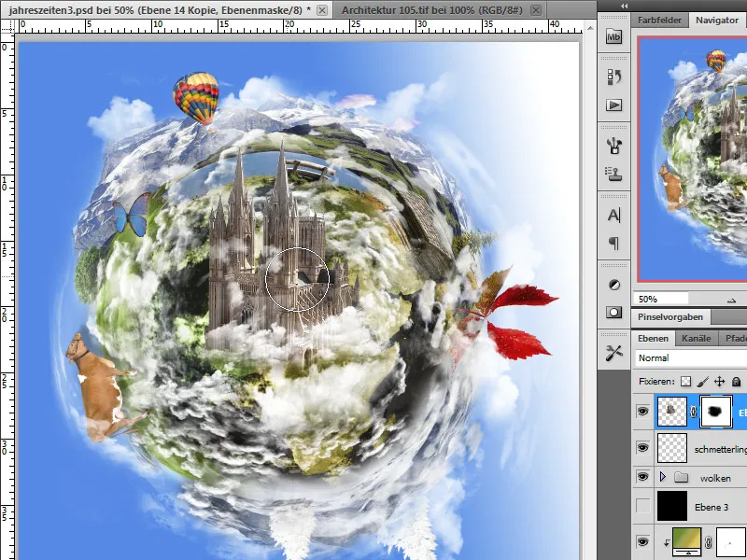747x560 pixels.
Task: Switch to the Pfade tab
Action: coord(735,339)
